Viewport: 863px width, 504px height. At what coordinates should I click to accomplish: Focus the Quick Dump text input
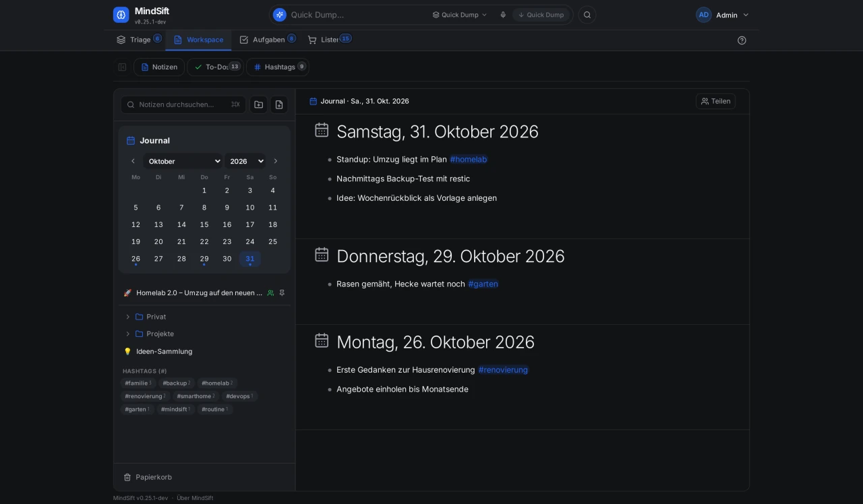(357, 15)
